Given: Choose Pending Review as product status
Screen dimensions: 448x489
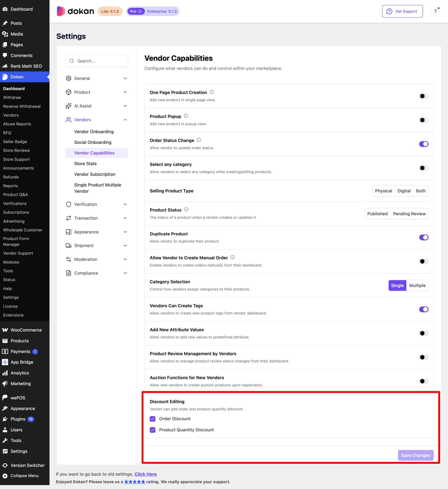Looking at the screenshot, I should (409, 214).
